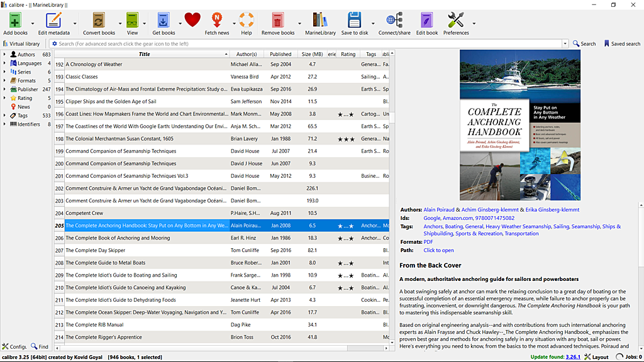Screen dimensions: 644x362
Task: Click the Add books icon
Action: [x=15, y=20]
